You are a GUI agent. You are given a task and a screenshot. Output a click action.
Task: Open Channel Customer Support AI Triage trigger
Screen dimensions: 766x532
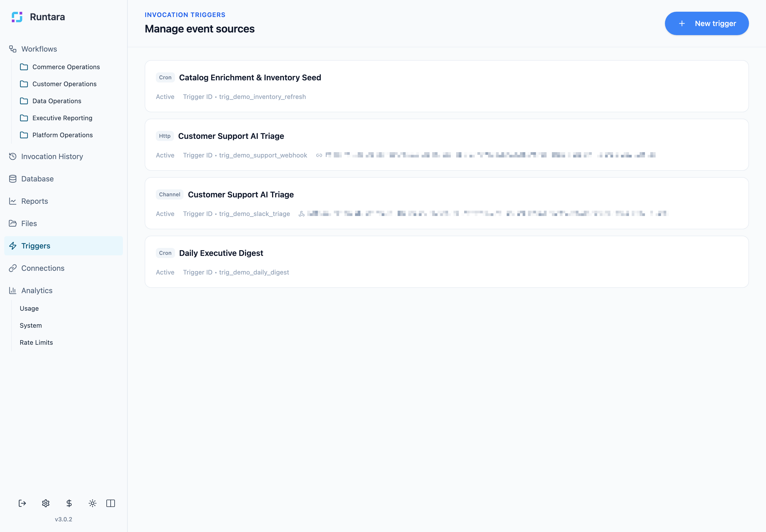coord(447,203)
